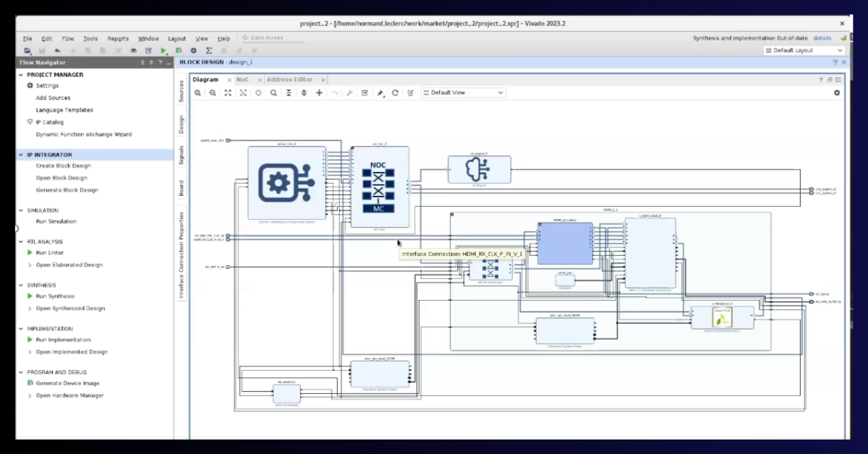Click the Undo arrow icon
This screenshot has width=868, height=454.
[57, 51]
